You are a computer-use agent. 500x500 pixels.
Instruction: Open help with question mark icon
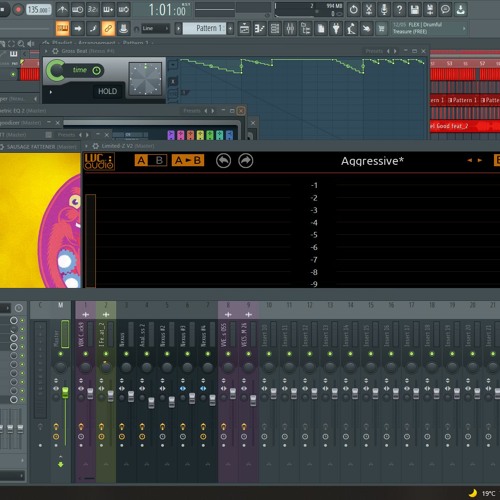(x=399, y=10)
